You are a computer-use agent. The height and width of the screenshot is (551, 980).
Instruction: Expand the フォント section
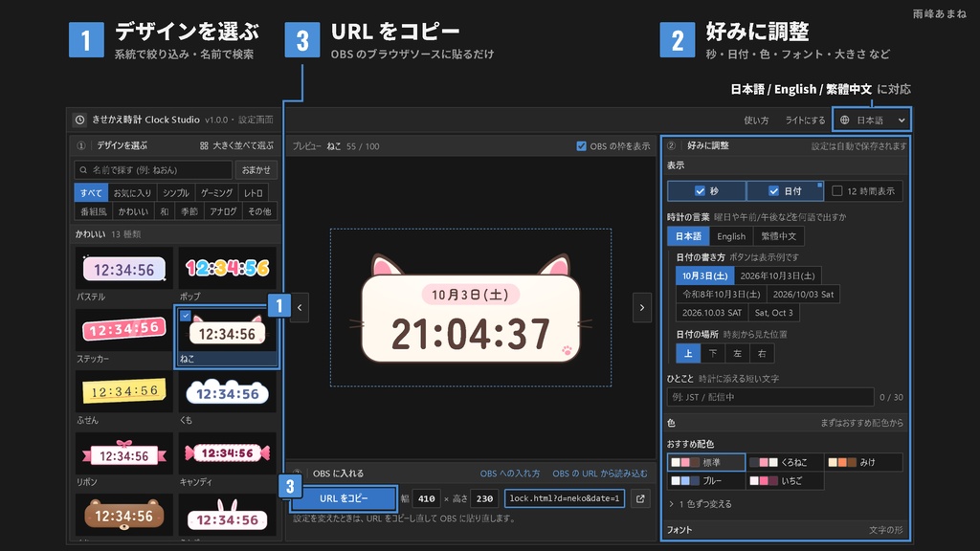click(785, 530)
